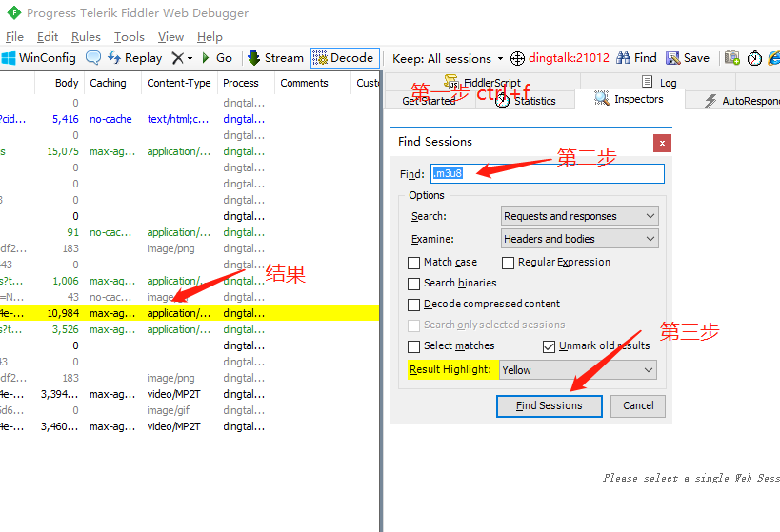Select the video/MP2T session with body 3,460
Viewport: 780px width, 532px height.
[189, 426]
